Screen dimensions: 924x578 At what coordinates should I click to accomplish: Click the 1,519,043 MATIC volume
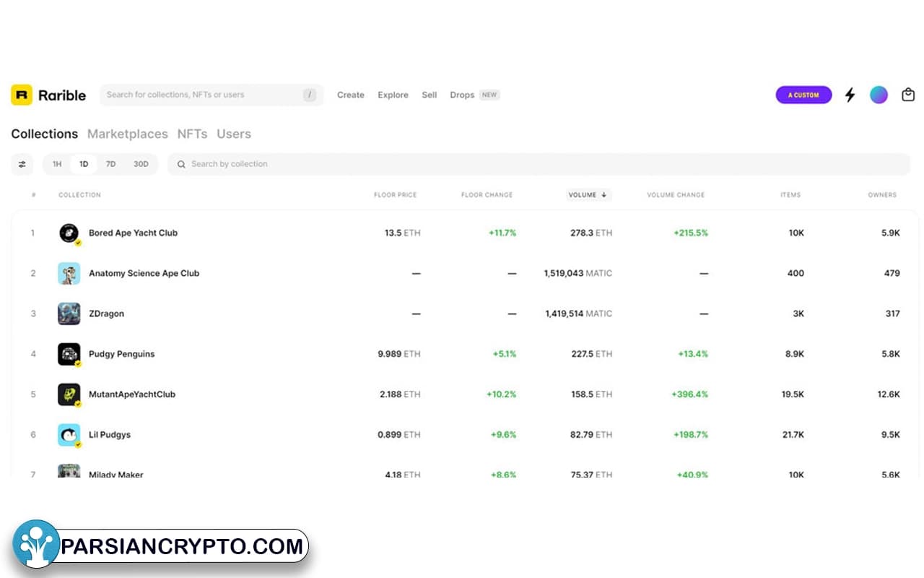(x=578, y=273)
